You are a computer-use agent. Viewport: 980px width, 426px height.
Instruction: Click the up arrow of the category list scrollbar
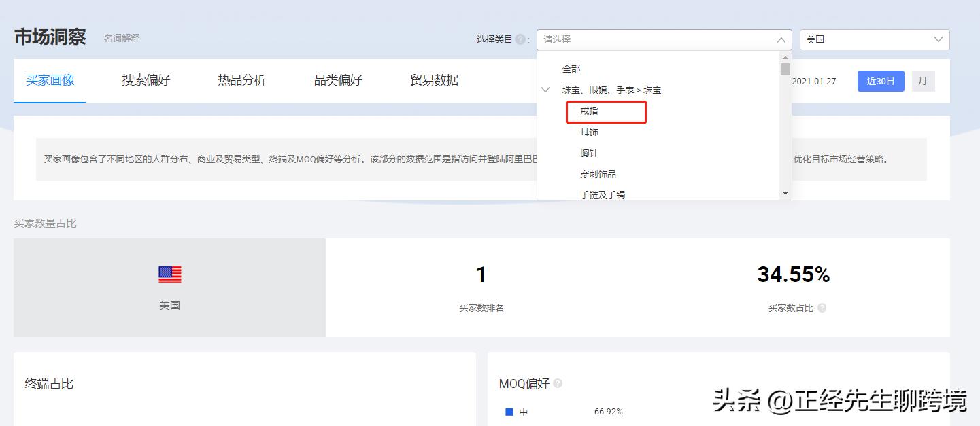pyautogui.click(x=785, y=57)
